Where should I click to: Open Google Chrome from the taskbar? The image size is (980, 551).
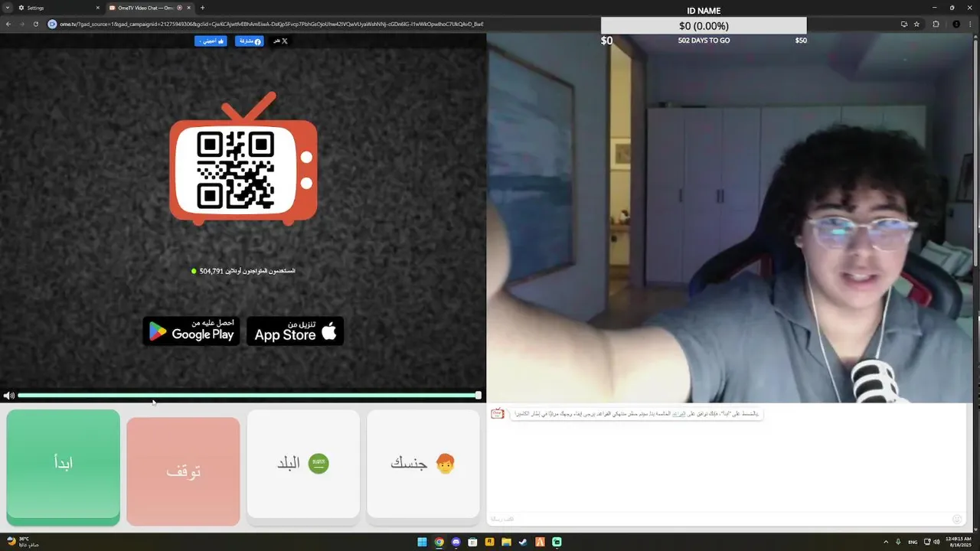(x=439, y=542)
